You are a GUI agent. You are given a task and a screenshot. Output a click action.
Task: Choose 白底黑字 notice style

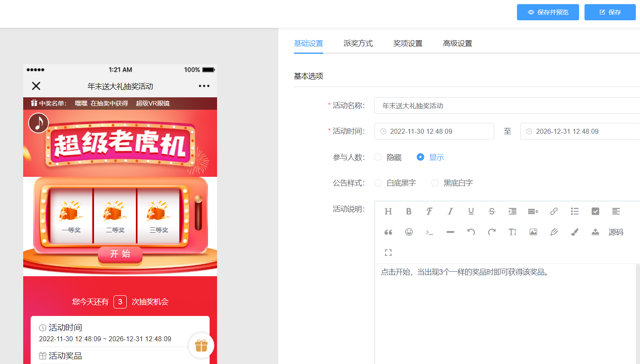(x=395, y=183)
